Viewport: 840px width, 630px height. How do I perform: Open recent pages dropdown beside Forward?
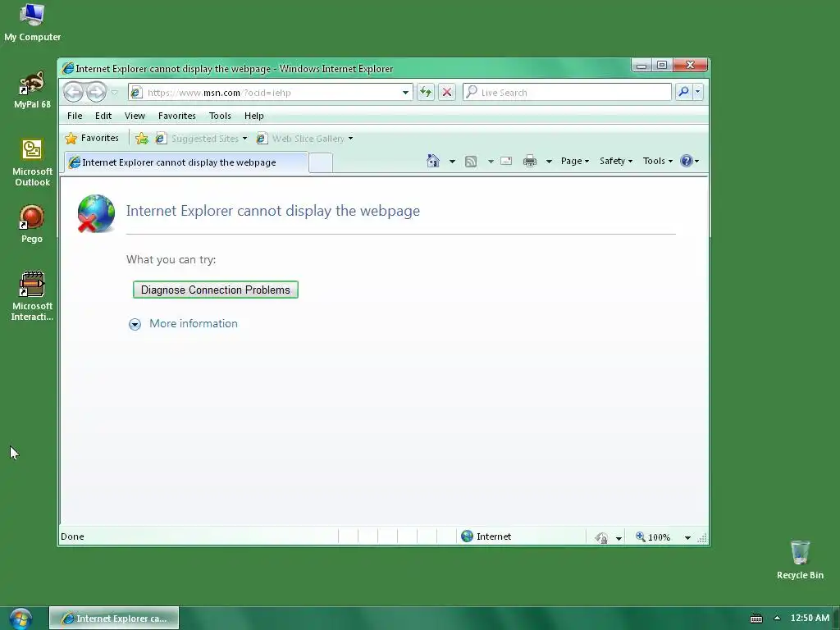[x=114, y=93]
